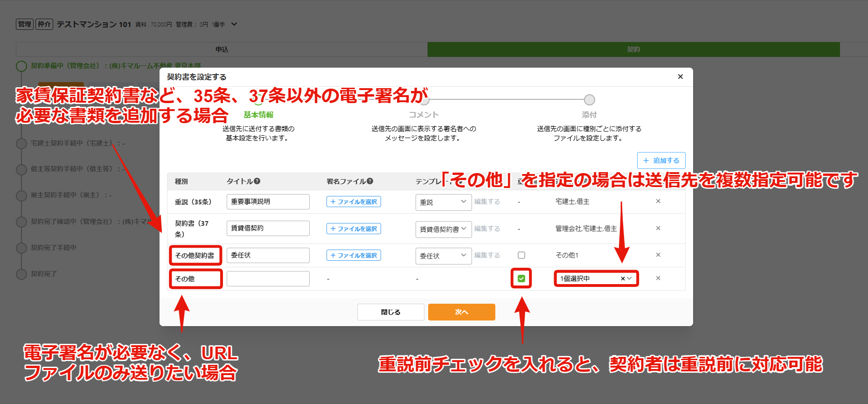The image size is (868, 404).
Task: Switch to the 申込 tab
Action: coord(222,49)
